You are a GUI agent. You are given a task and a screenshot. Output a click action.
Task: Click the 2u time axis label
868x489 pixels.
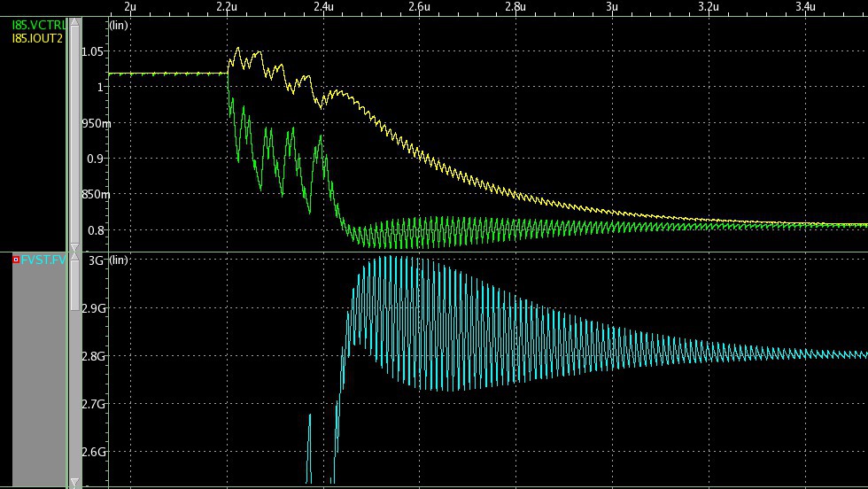pos(130,7)
